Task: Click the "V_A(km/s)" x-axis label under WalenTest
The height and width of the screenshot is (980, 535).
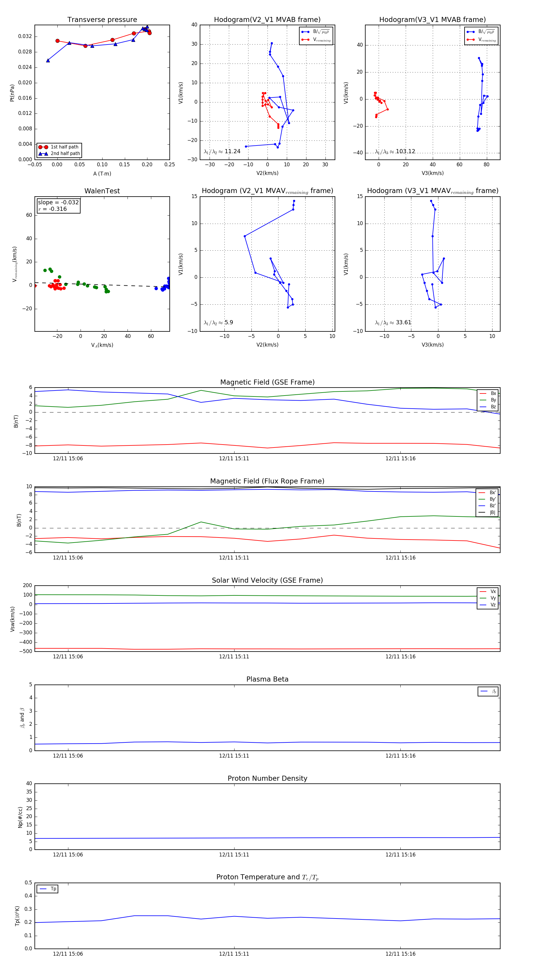Action: pos(102,345)
